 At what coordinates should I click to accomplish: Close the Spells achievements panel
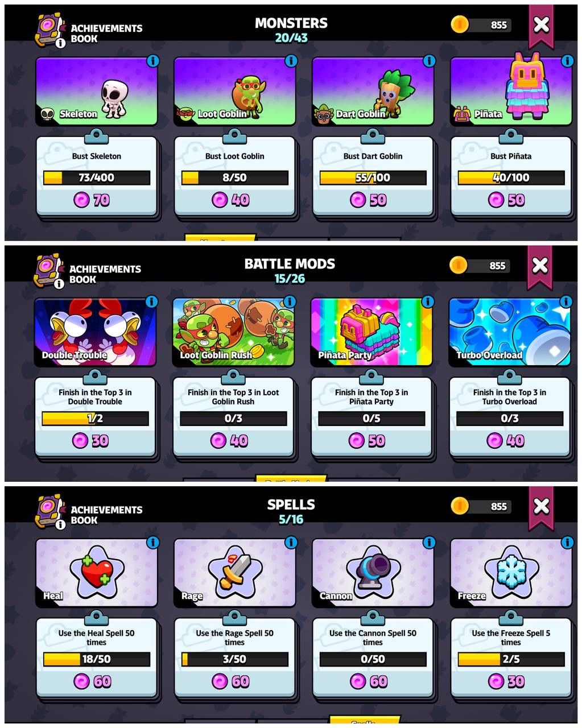click(x=541, y=506)
